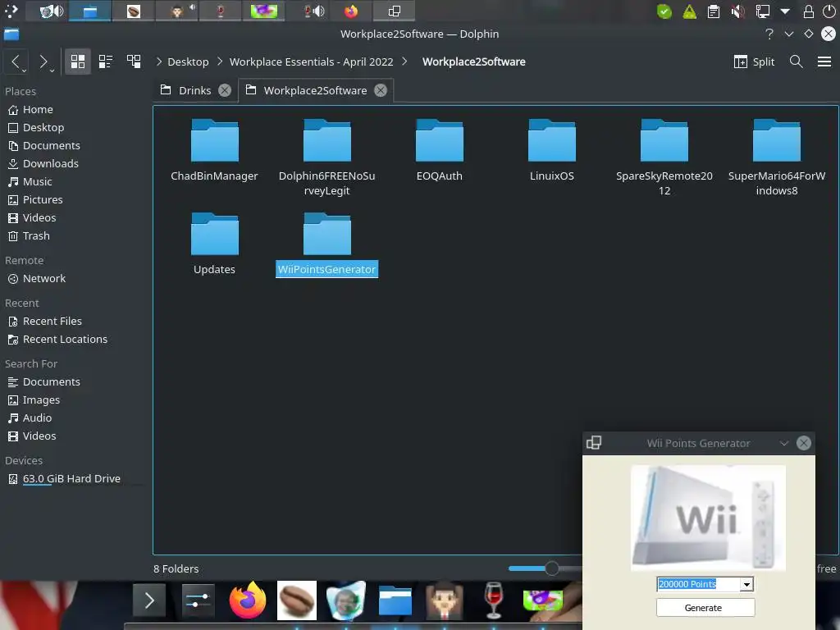
Task: Switch to the Drinks tab
Action: (x=195, y=90)
